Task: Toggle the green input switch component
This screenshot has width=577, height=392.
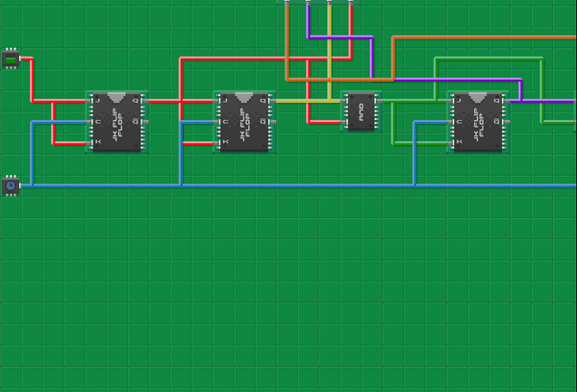Action: coord(11,59)
